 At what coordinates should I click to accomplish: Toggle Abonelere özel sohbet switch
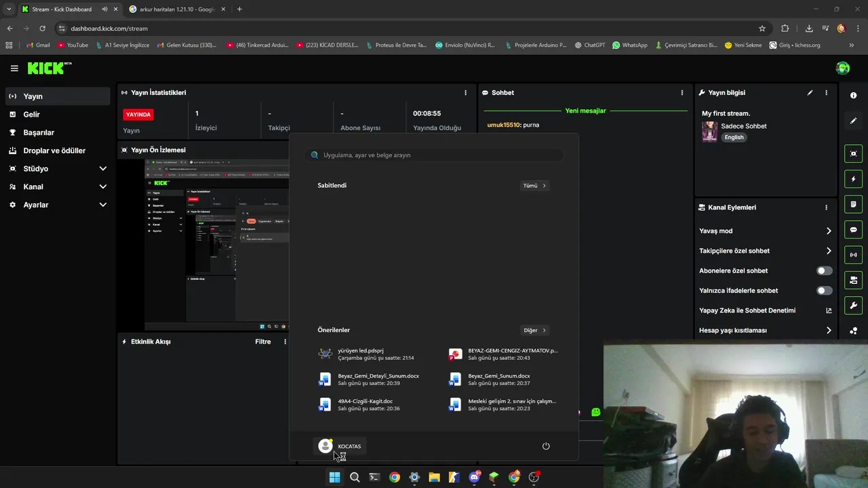click(x=824, y=270)
